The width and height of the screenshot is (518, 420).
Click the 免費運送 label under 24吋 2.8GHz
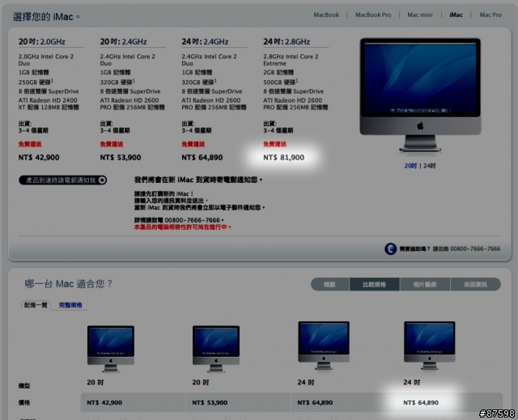pyautogui.click(x=275, y=144)
